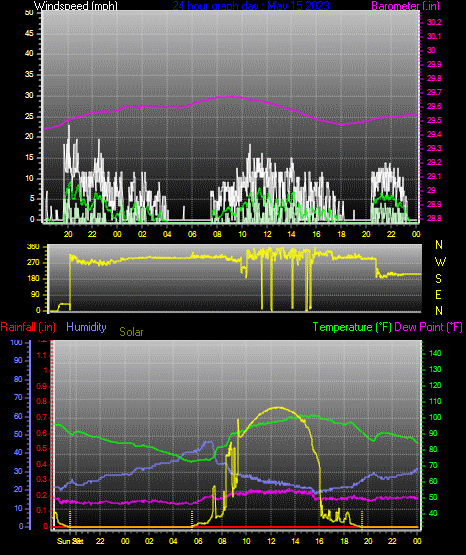Click '0.3' on the rainfall axis

click(x=42, y=479)
